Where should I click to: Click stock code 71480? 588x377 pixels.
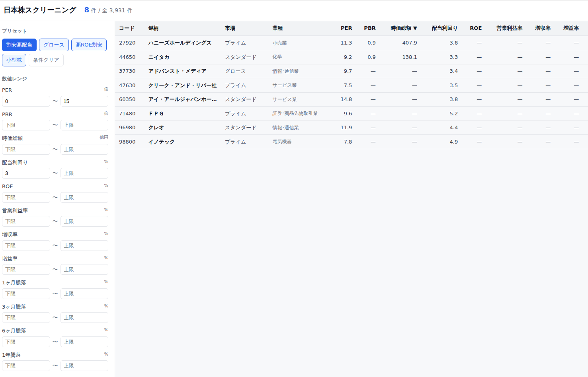(x=127, y=114)
